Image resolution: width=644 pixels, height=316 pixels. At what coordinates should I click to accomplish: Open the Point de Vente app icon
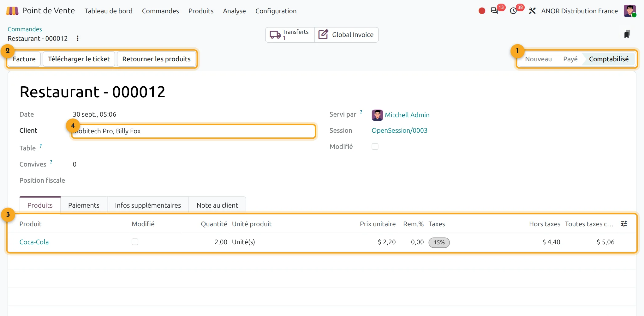click(12, 11)
